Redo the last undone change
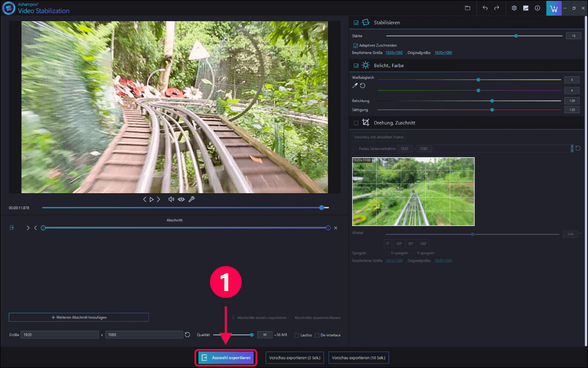 (x=497, y=8)
